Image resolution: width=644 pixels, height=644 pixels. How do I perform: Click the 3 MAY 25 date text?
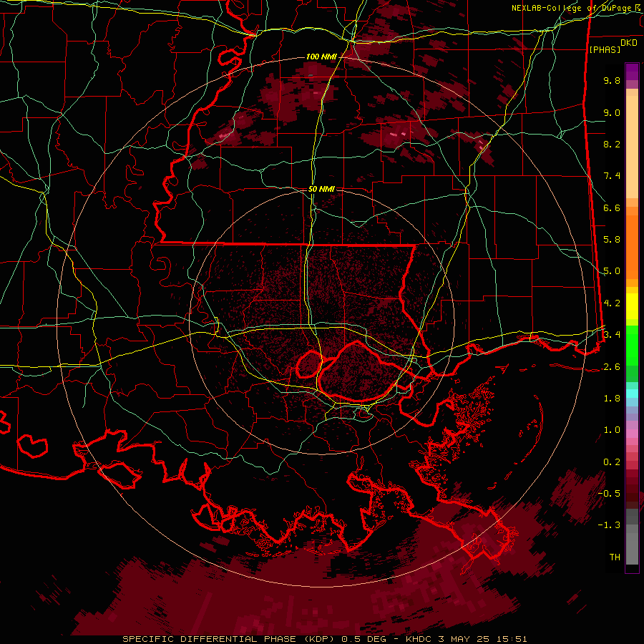[464, 639]
